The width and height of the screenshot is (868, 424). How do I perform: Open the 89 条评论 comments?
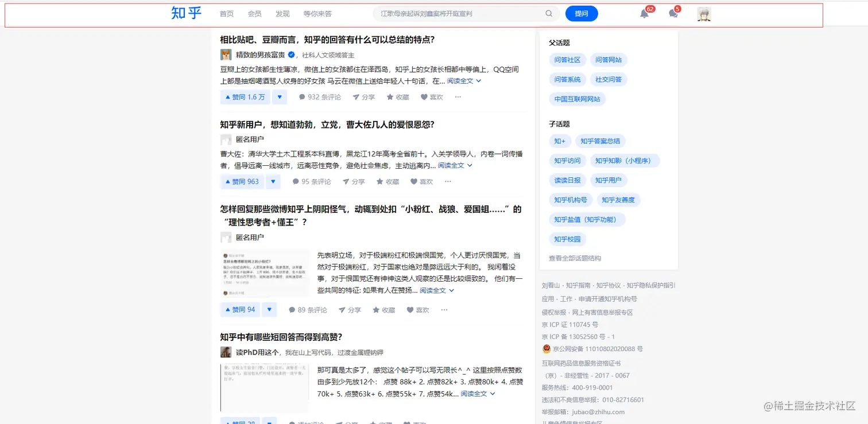click(x=308, y=310)
